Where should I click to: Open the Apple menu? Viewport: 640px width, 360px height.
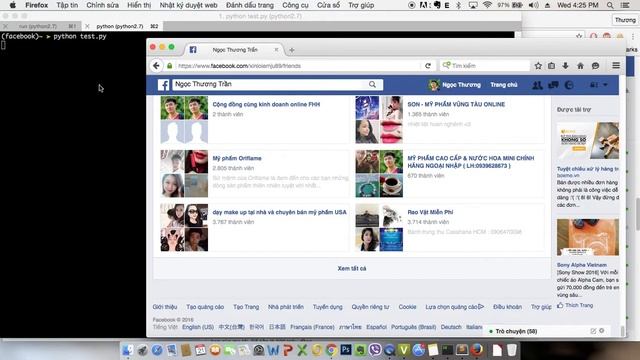click(x=13, y=5)
